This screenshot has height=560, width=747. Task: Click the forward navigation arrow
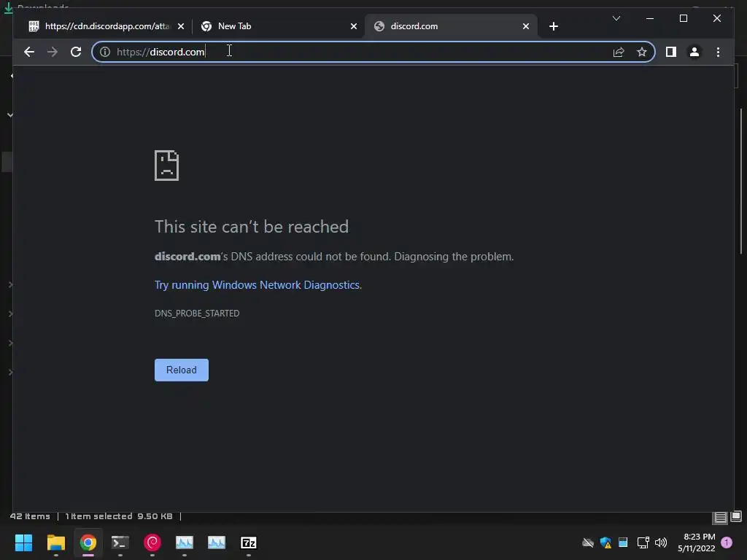coord(53,52)
